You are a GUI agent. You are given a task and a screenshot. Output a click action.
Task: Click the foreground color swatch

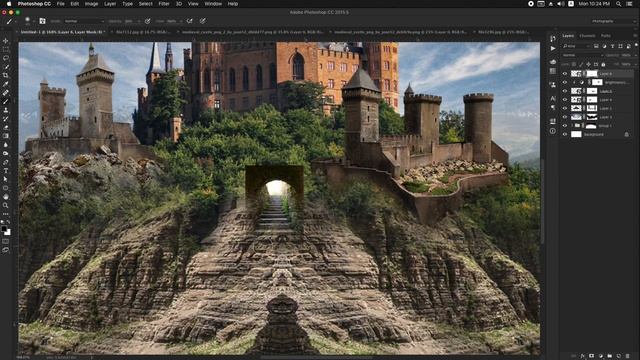click(x=4, y=229)
